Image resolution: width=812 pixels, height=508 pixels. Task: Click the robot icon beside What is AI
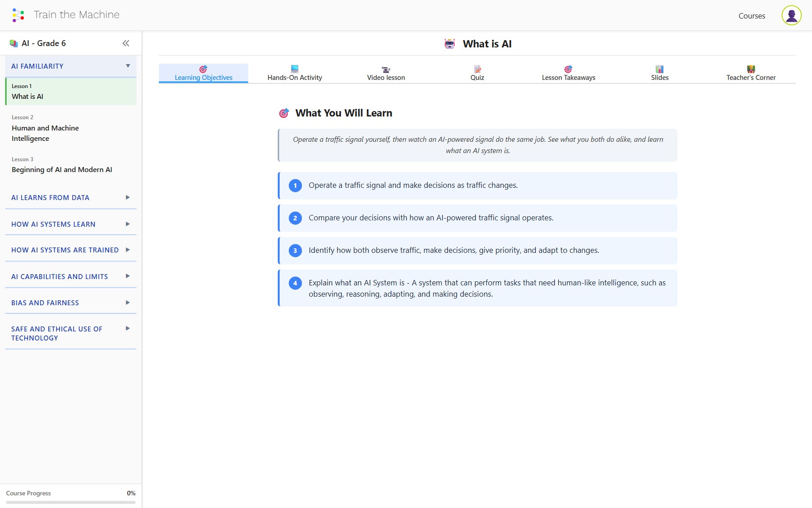[450, 44]
